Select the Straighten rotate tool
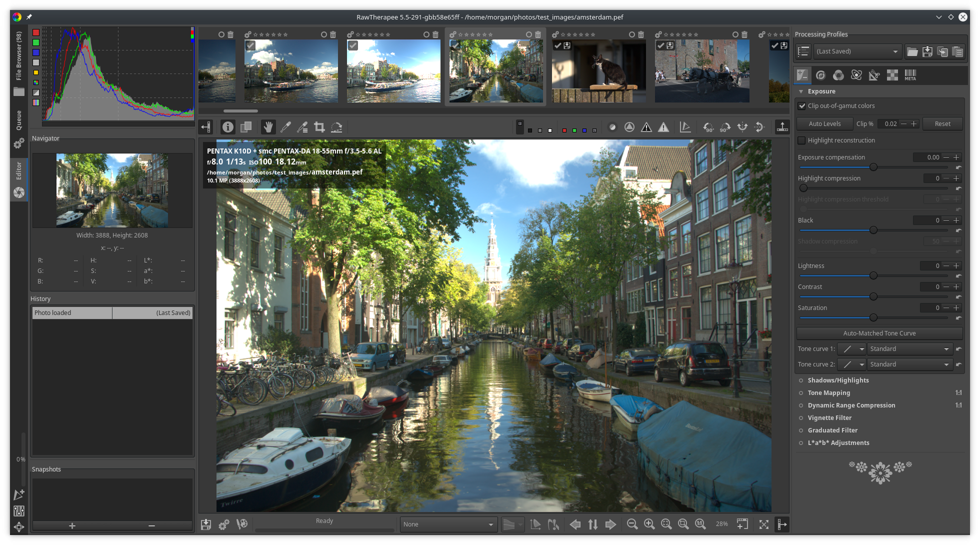This screenshot has width=980, height=545. click(336, 127)
